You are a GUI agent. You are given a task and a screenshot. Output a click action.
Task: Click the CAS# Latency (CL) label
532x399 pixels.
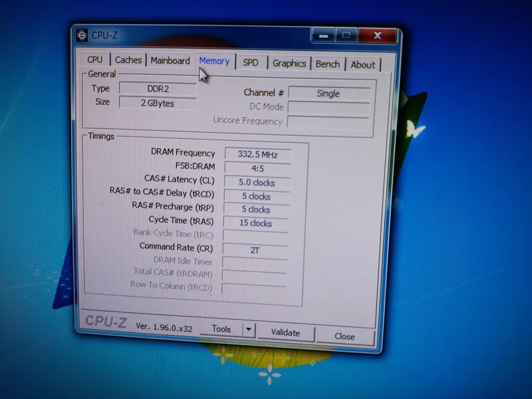click(179, 180)
